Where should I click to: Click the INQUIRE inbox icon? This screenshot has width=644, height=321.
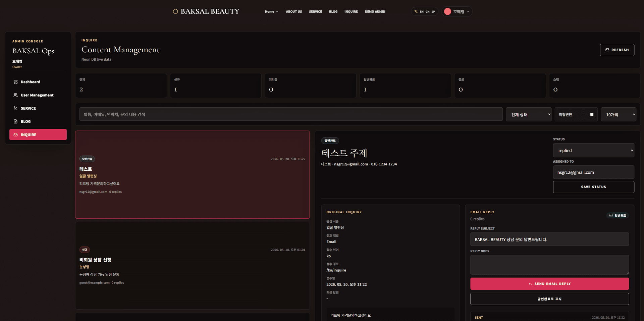pyautogui.click(x=15, y=135)
